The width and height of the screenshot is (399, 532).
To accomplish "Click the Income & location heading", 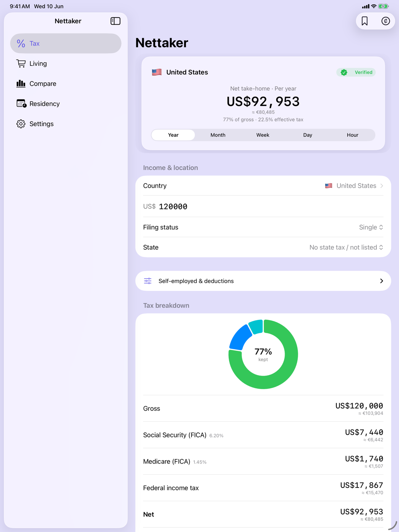I will [170, 168].
